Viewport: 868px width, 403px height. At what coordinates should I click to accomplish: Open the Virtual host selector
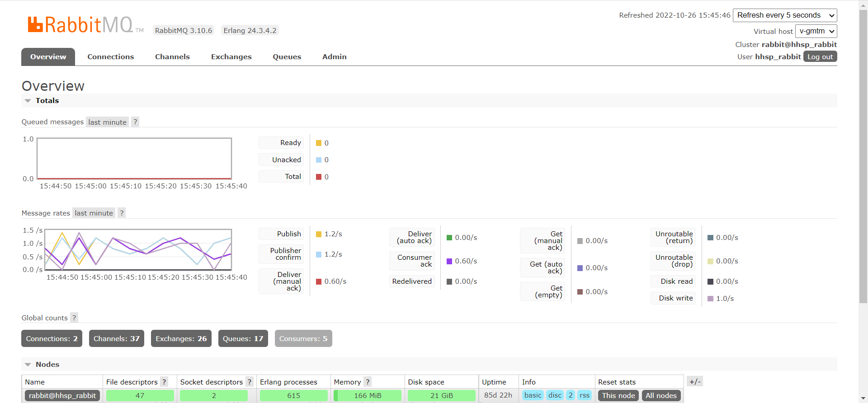coord(816,31)
